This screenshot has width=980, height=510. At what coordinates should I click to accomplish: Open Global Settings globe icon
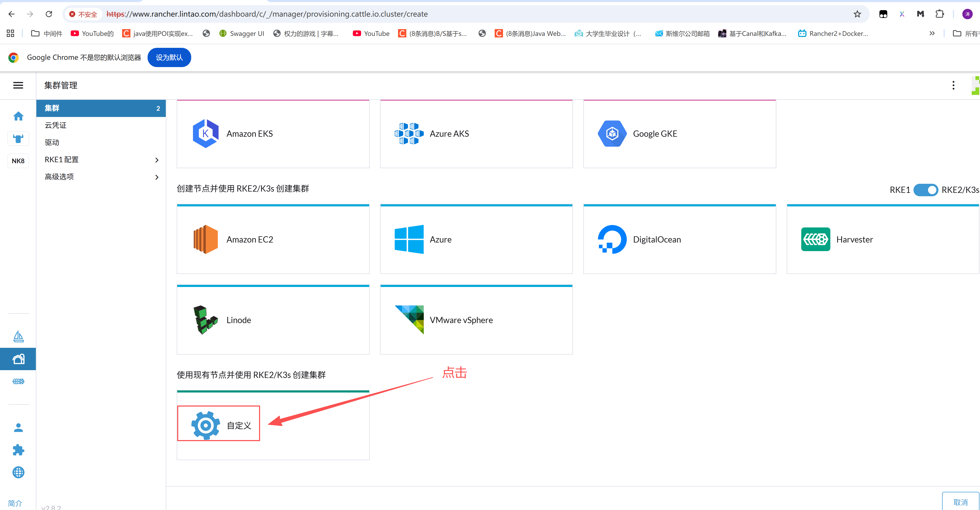[18, 472]
